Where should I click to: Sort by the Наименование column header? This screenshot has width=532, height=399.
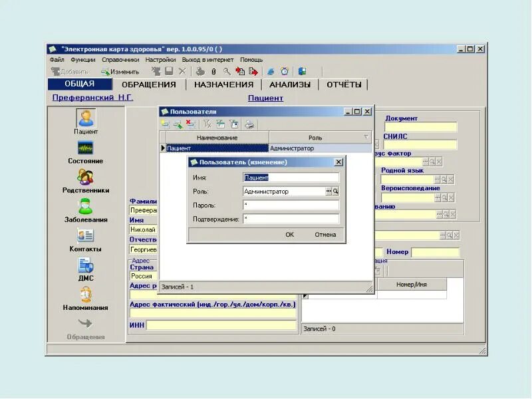217,138
